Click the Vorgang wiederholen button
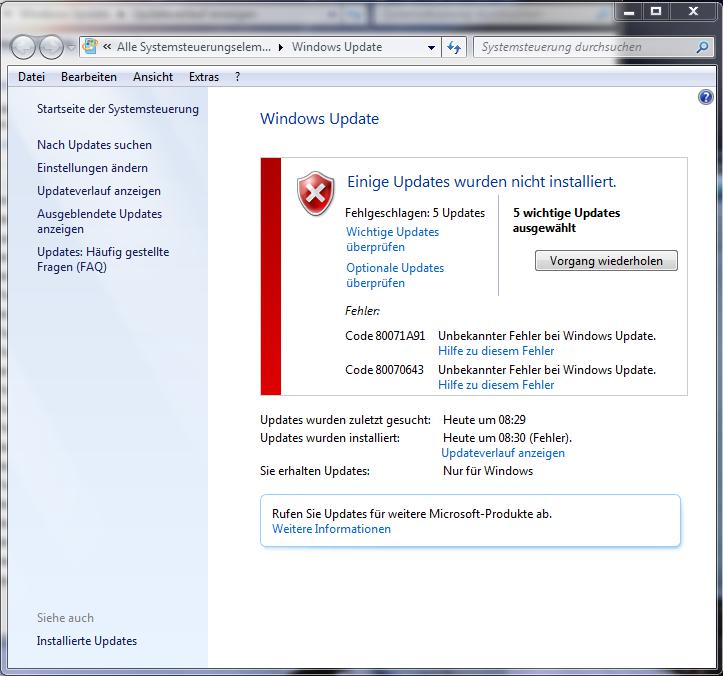The width and height of the screenshot is (723, 676). click(606, 261)
